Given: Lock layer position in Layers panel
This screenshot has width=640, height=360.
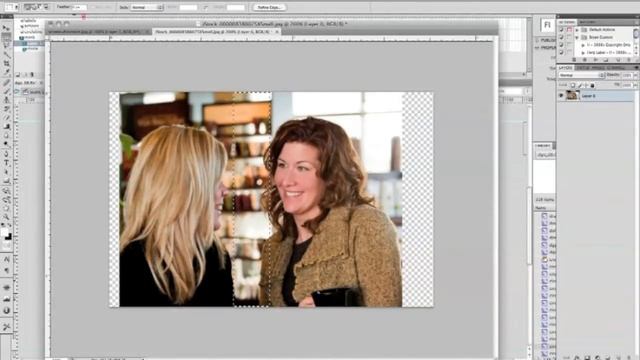Looking at the screenshot, I should tap(586, 85).
